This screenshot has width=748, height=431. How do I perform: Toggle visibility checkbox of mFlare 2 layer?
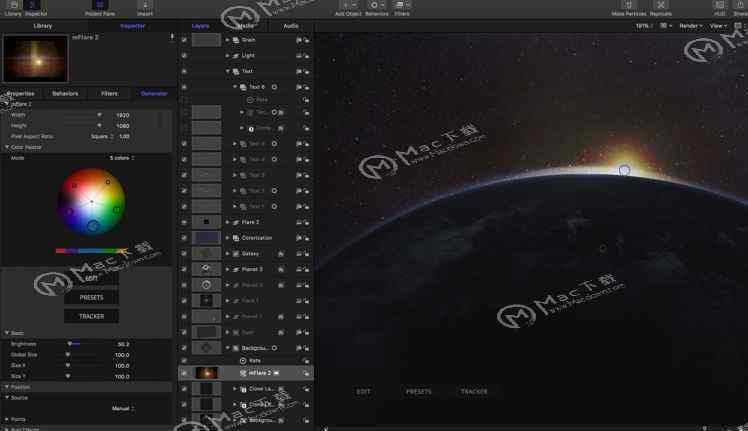pos(184,373)
